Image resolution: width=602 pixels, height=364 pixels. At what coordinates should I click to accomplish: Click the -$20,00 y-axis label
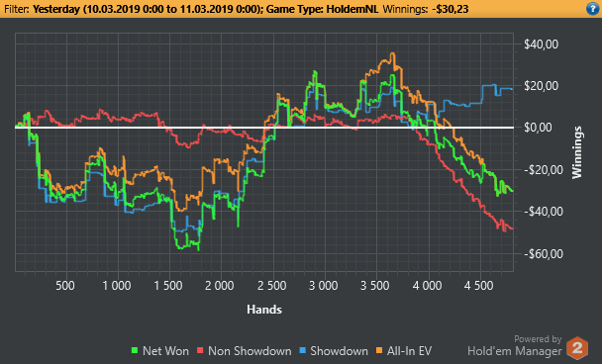coord(544,169)
